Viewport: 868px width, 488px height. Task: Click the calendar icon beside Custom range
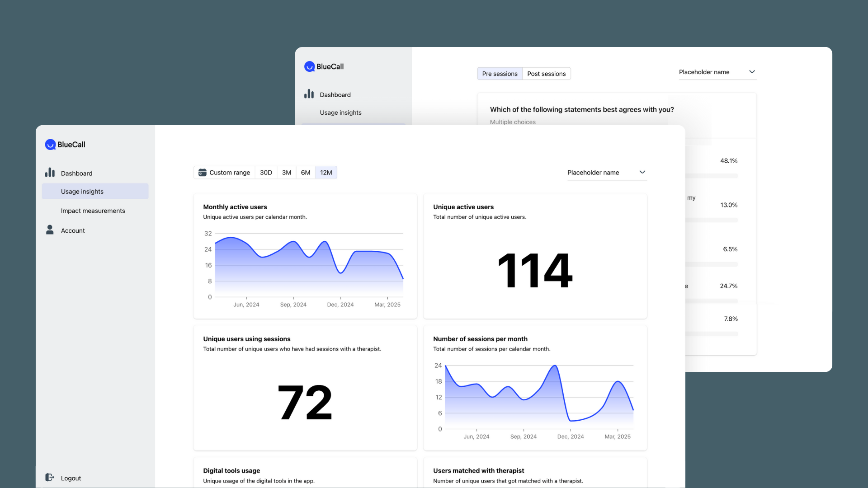tap(202, 173)
